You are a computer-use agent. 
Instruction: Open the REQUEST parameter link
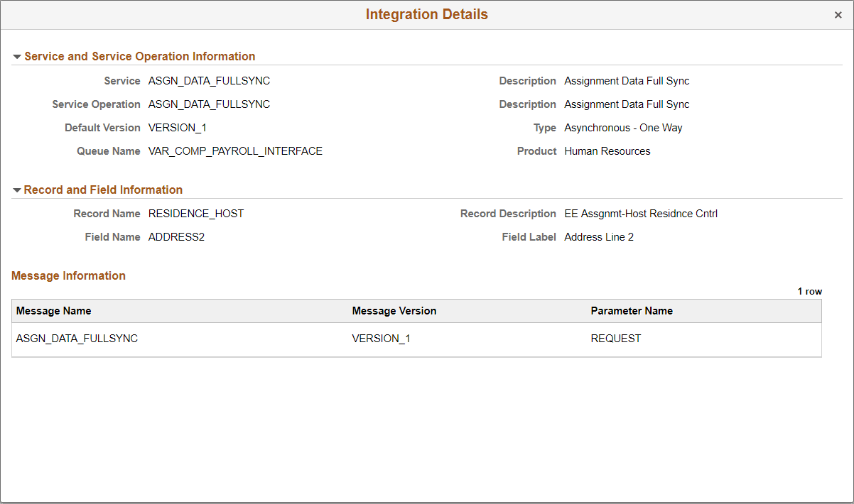[615, 339]
